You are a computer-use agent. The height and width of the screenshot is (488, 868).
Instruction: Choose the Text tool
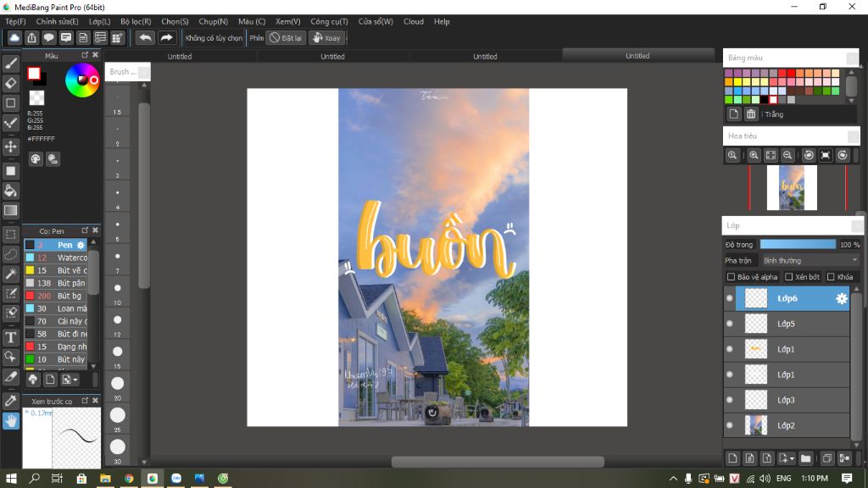11,337
